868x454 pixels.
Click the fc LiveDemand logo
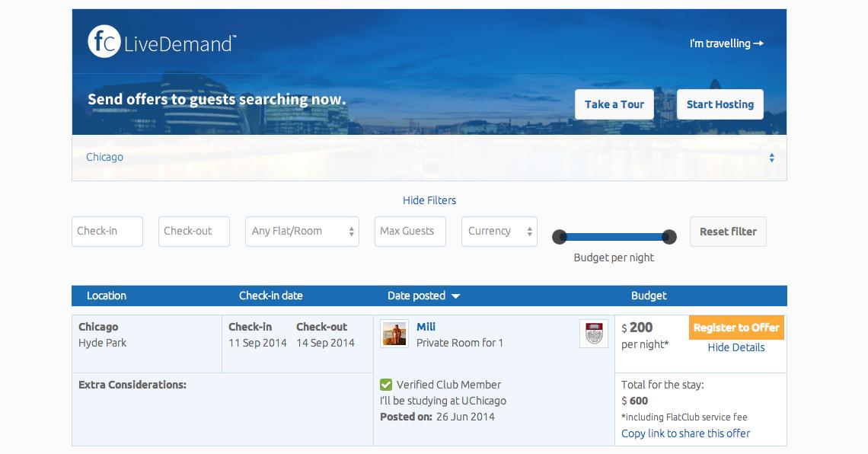tap(161, 42)
